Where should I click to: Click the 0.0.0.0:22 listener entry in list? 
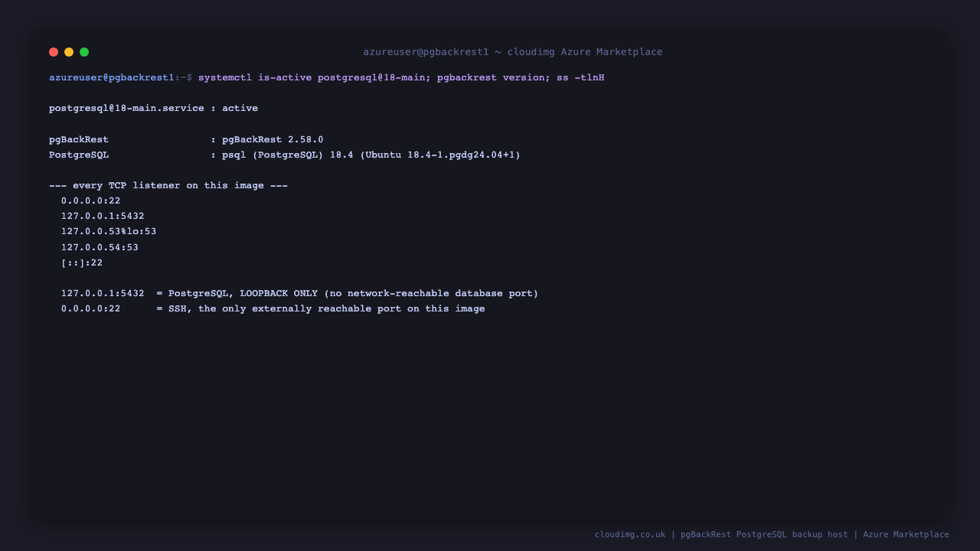tap(90, 201)
